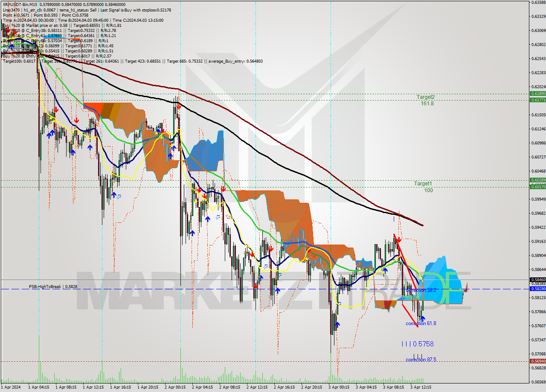Click the 0.62540 price axis value

538,59
